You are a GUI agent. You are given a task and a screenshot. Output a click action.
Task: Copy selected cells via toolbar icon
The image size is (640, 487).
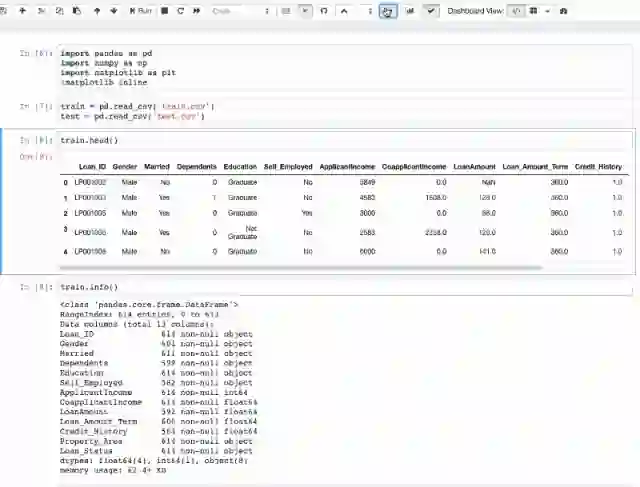pyautogui.click(x=60, y=11)
